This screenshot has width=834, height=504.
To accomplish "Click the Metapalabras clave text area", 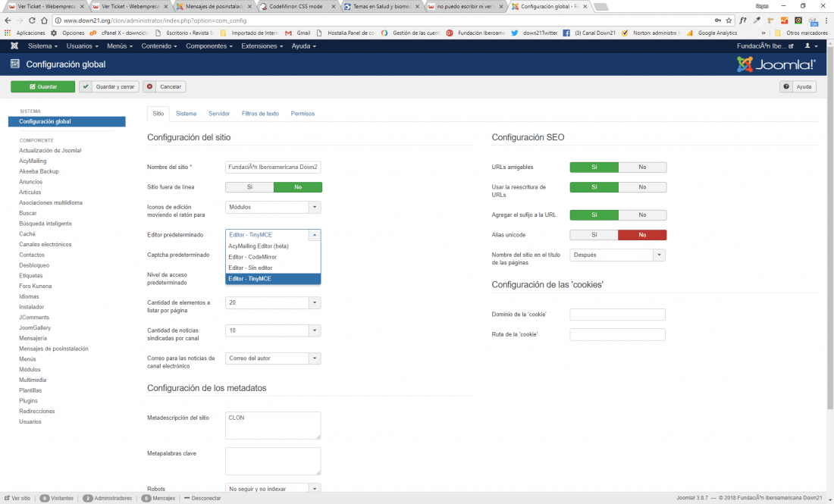I will tap(273, 461).
